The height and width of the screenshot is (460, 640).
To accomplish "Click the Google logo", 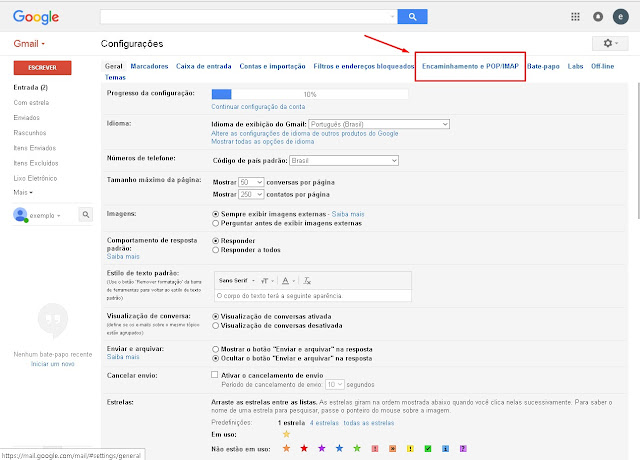I will coord(36,17).
